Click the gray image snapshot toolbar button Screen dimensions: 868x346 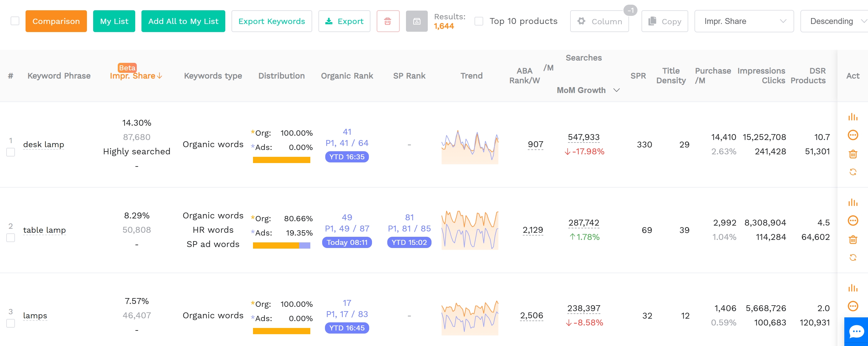click(x=417, y=21)
